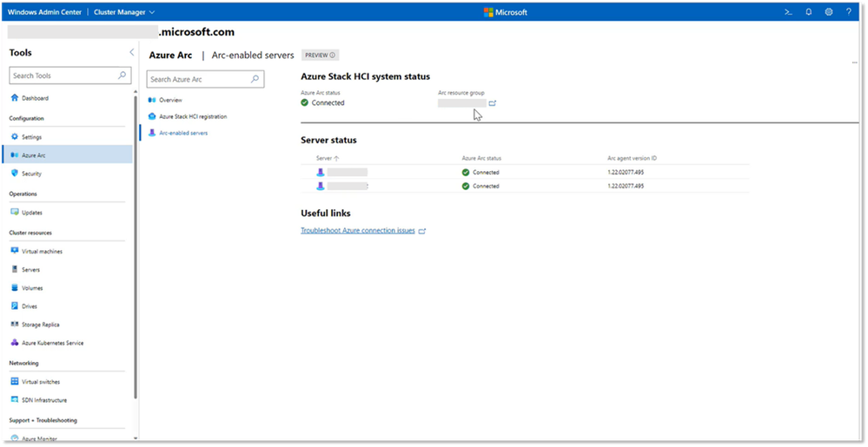Collapse the Tools panel chevron
Image resolution: width=868 pixels, height=447 pixels.
pyautogui.click(x=132, y=52)
